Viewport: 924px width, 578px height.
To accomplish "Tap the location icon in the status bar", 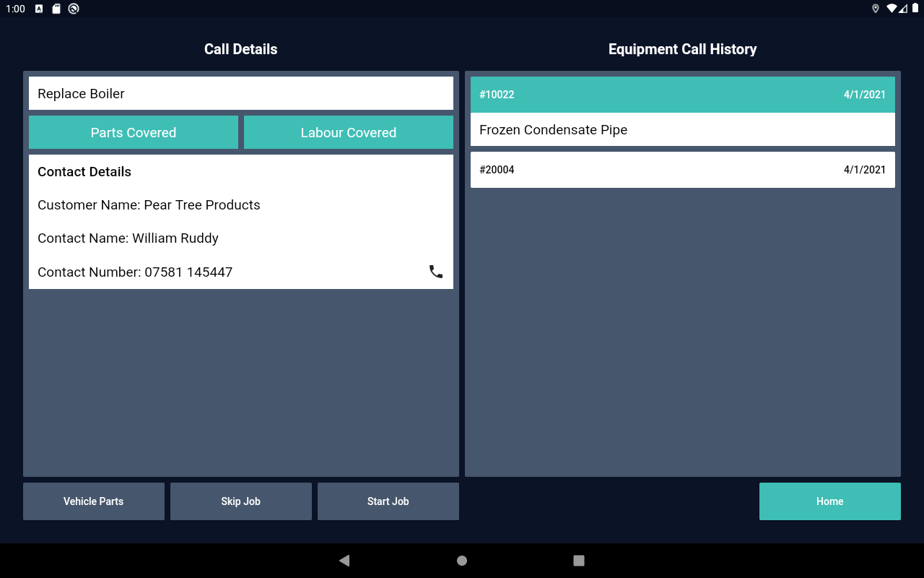I will [x=876, y=9].
